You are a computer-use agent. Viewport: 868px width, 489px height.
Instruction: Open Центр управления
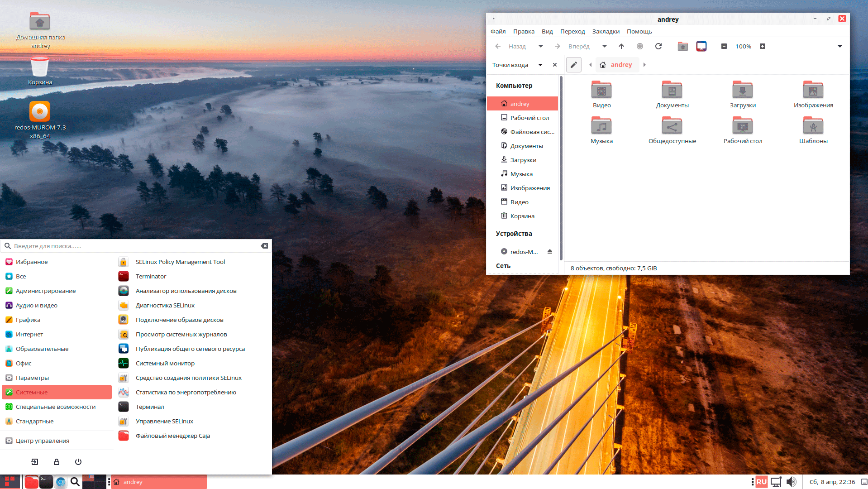pyautogui.click(x=43, y=441)
